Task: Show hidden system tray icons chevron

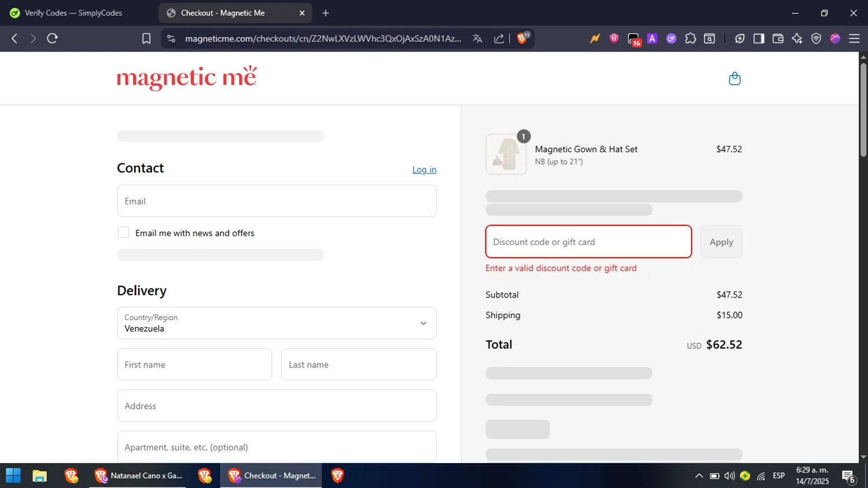Action: (699, 476)
